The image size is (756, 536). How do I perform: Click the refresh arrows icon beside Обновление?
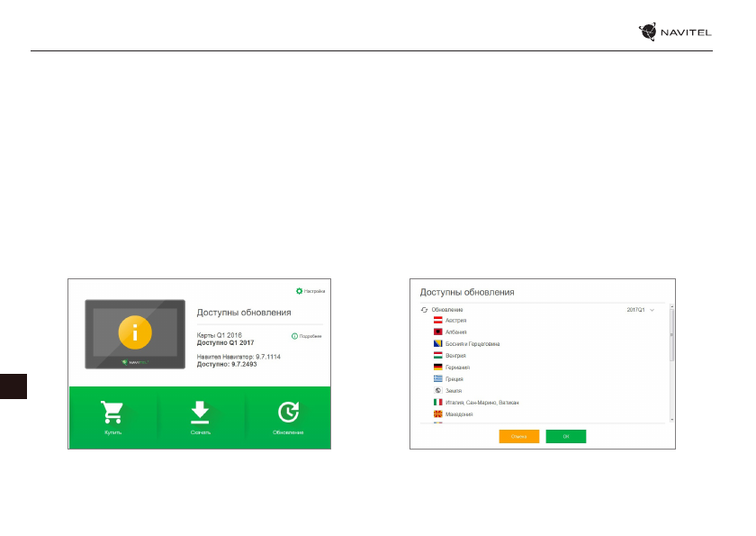tap(425, 309)
